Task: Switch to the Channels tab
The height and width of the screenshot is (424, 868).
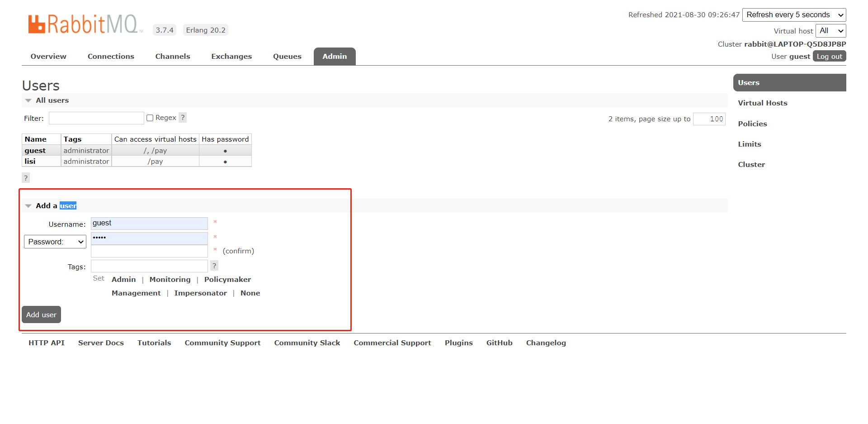Action: (173, 57)
